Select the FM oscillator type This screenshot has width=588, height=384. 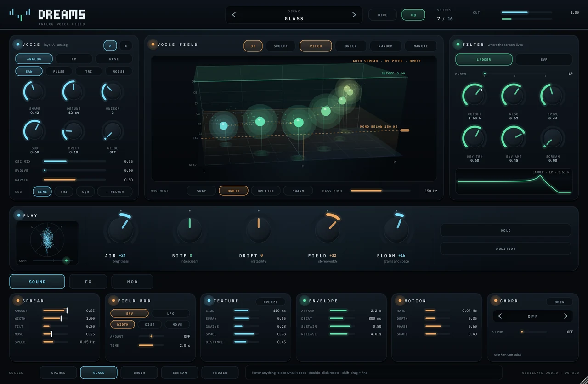[74, 59]
